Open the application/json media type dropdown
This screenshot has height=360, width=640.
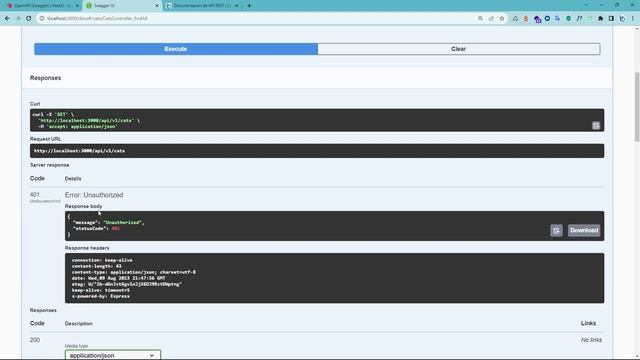(x=113, y=355)
